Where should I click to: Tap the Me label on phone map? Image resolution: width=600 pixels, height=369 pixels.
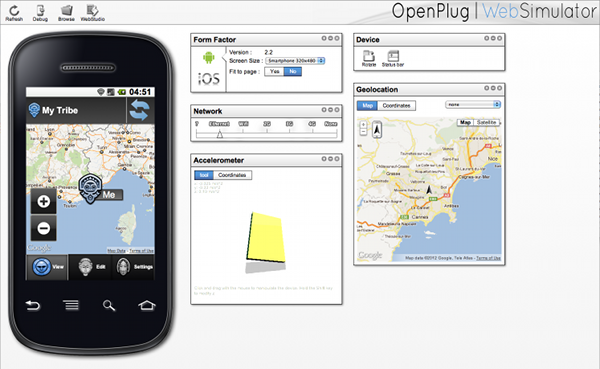[x=109, y=195]
